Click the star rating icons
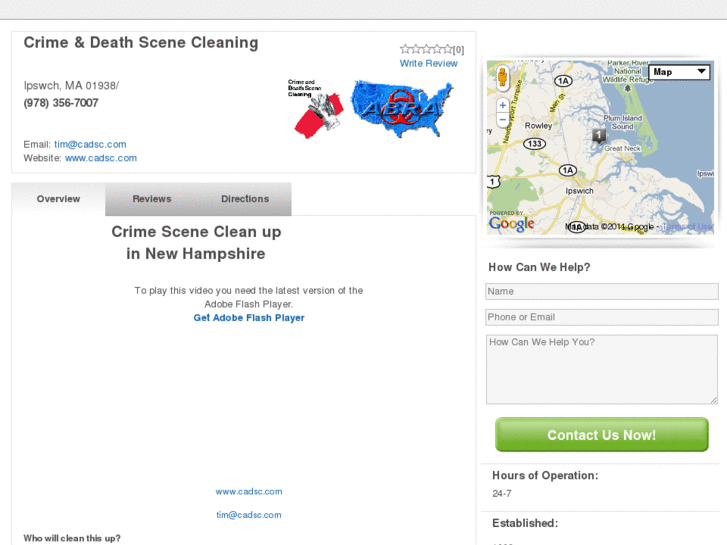727x545 pixels. pos(426,49)
